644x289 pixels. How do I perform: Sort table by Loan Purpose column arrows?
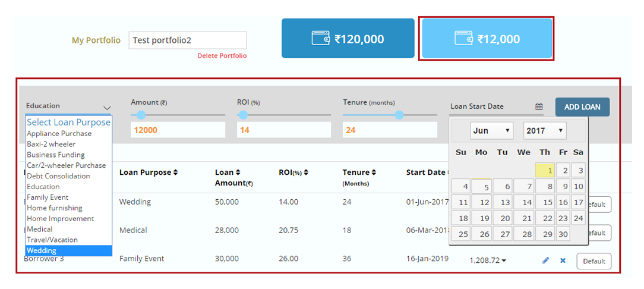pos(175,172)
